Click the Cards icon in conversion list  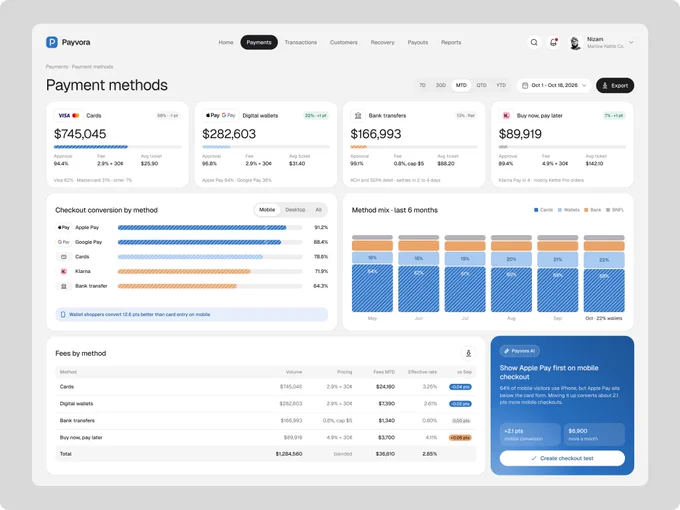tap(63, 257)
